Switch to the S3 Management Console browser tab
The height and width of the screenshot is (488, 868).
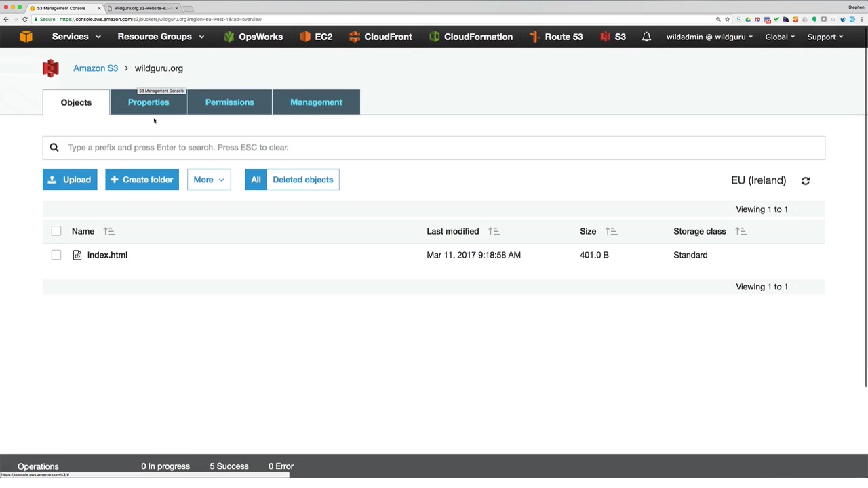(65, 8)
